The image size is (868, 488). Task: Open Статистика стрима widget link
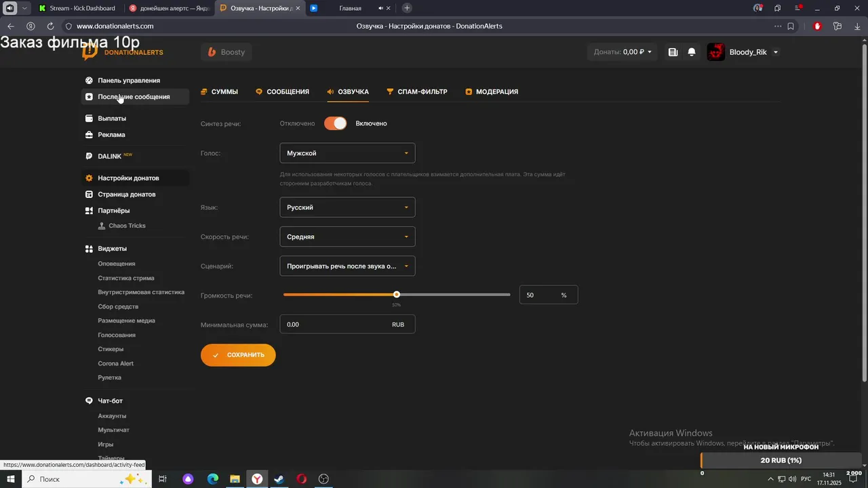point(126,278)
